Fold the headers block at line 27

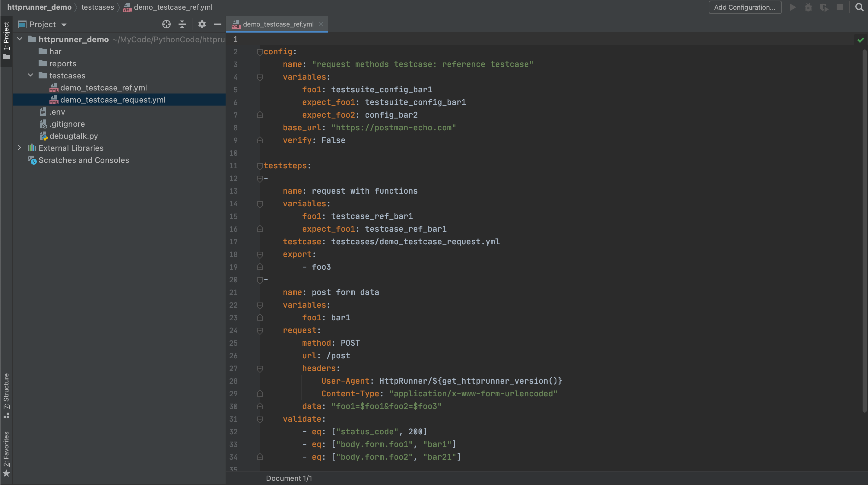click(260, 369)
